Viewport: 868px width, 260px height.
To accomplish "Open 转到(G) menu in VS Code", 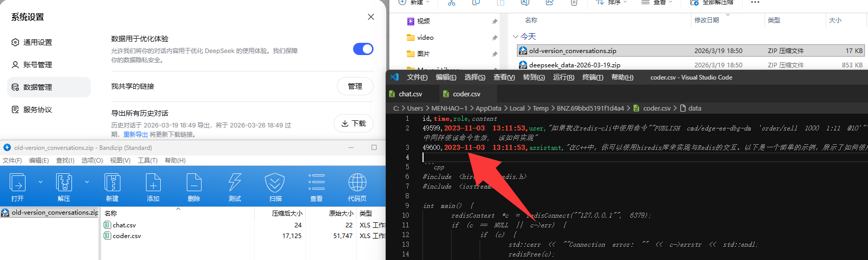I will click(x=534, y=77).
